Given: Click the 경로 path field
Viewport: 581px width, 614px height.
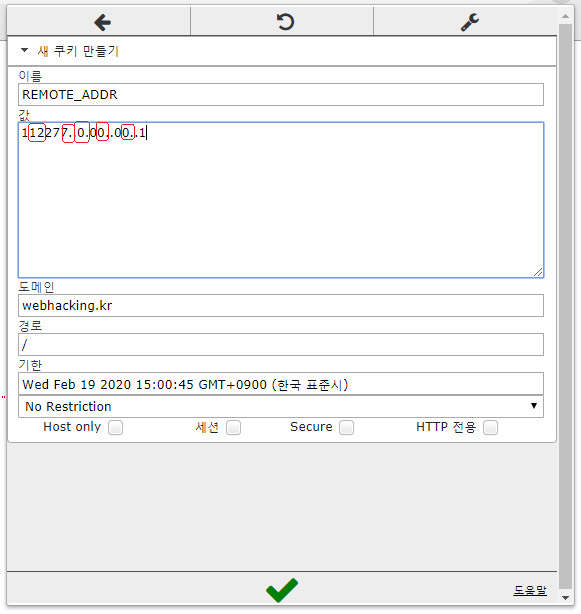Looking at the screenshot, I should 281,345.
